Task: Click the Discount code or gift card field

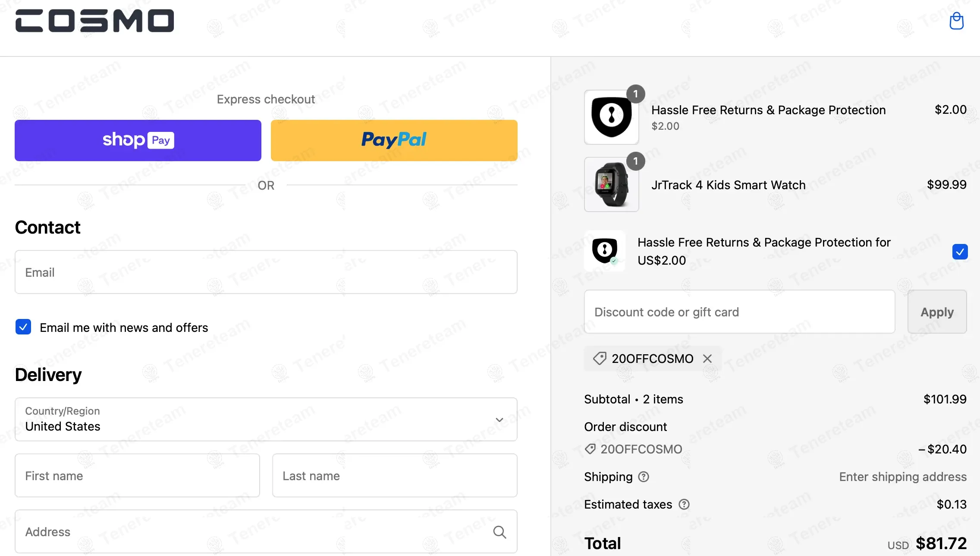Action: click(x=739, y=312)
